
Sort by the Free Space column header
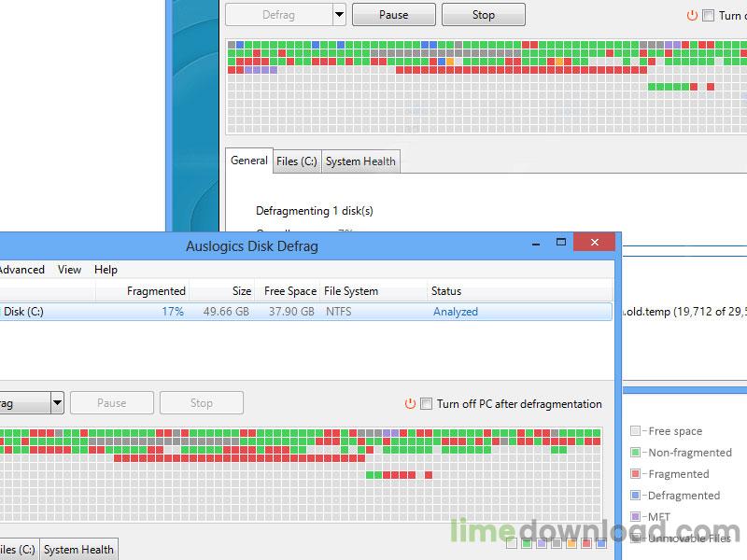(x=288, y=291)
